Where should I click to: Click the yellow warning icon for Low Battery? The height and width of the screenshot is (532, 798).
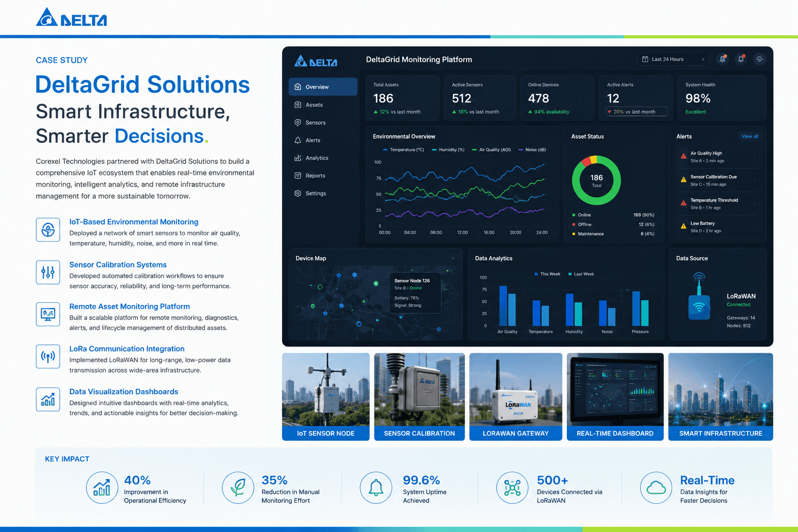pos(683,226)
